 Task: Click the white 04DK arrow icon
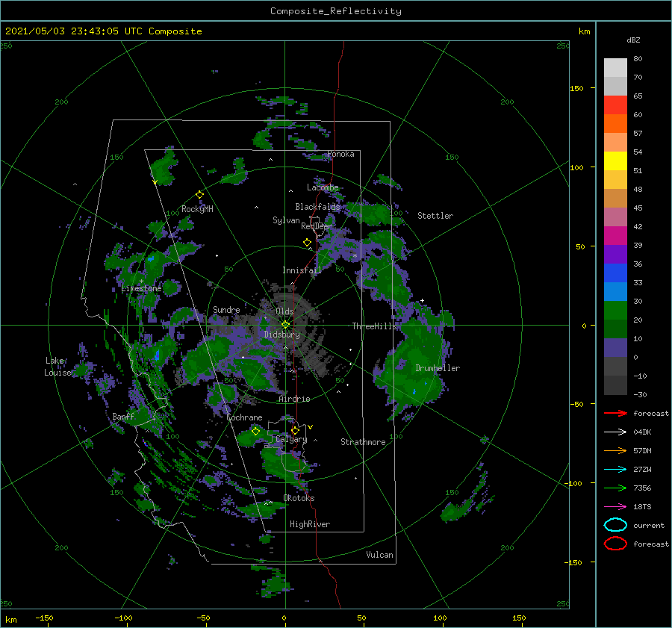615,432
